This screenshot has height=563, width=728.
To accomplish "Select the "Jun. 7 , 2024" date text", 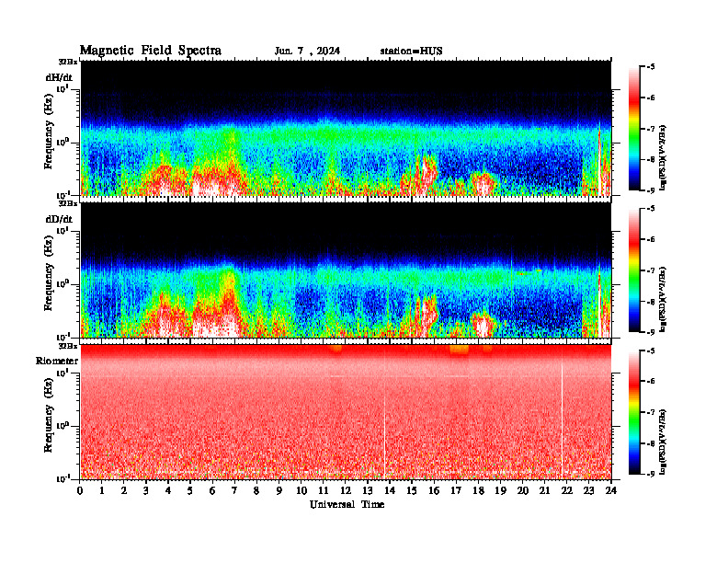I will click(307, 52).
